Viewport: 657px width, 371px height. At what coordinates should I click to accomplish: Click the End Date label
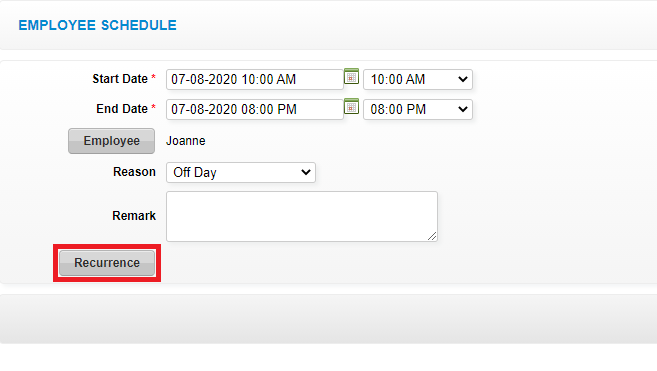tap(122, 109)
